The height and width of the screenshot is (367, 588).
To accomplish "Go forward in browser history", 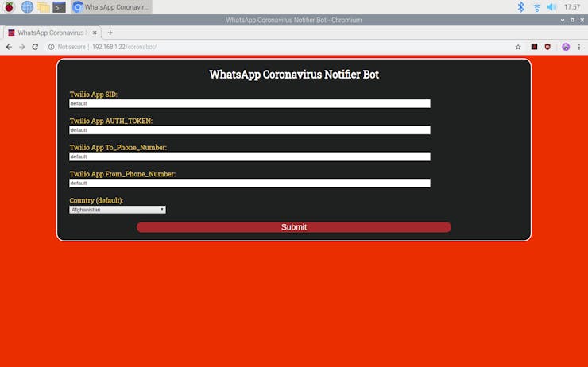I will [22, 47].
